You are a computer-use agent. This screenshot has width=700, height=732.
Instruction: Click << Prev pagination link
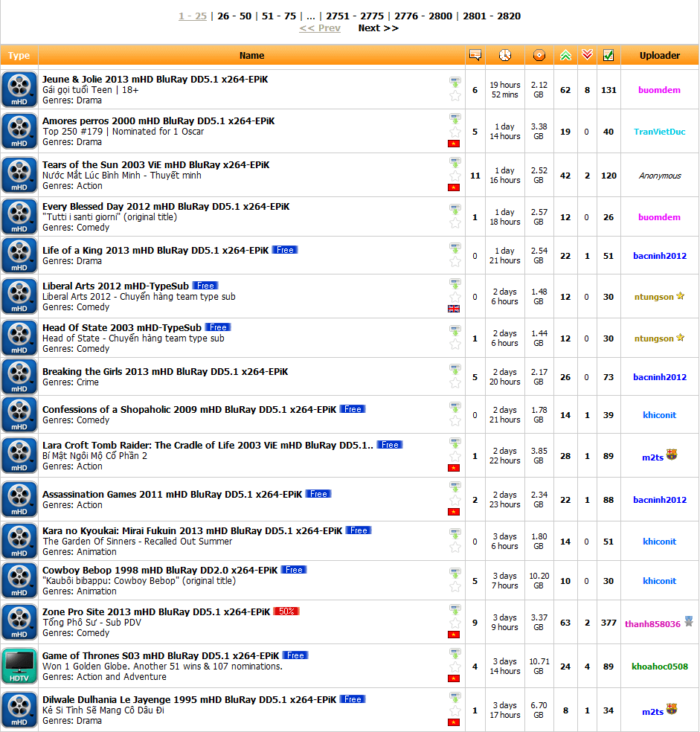320,28
